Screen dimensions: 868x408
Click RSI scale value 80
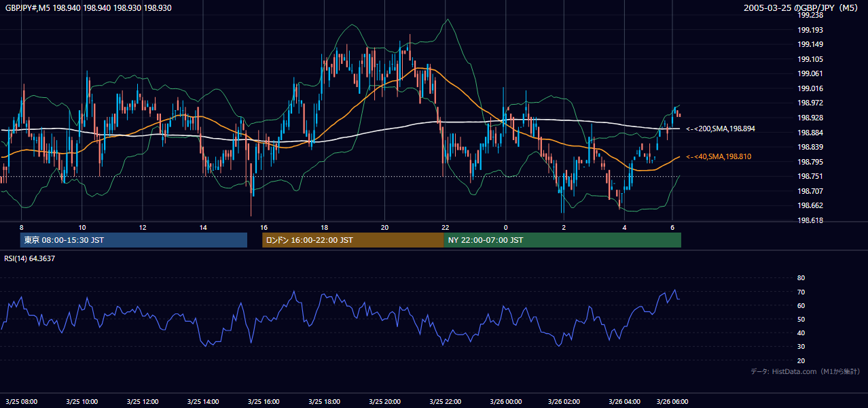[801, 278]
